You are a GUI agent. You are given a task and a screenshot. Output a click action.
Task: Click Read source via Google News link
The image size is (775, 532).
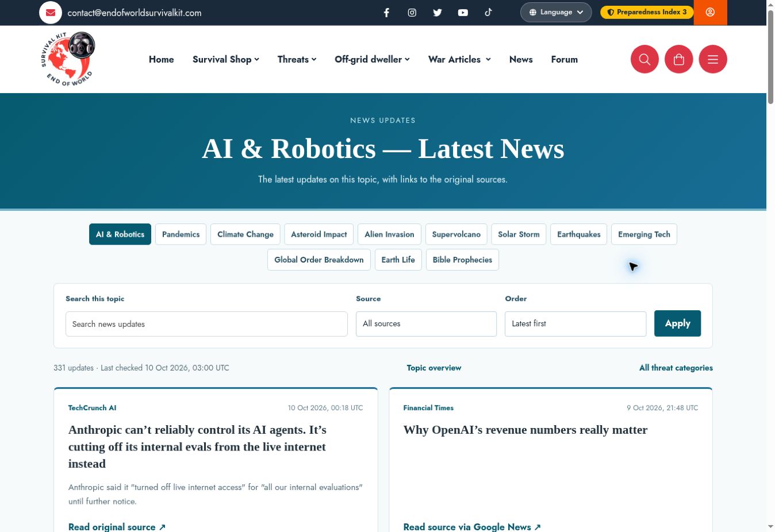coord(472,527)
